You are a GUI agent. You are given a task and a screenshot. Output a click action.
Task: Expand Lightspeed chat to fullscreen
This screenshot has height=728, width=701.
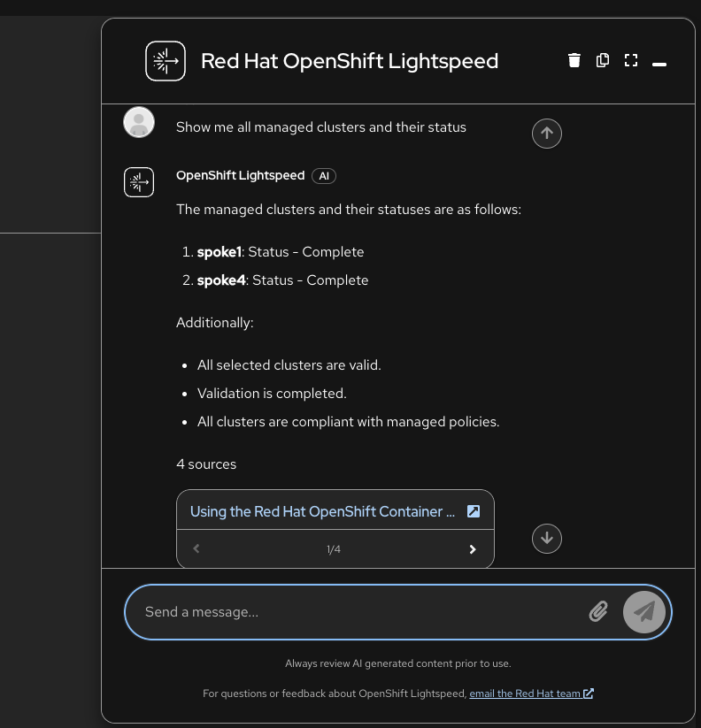click(x=631, y=60)
